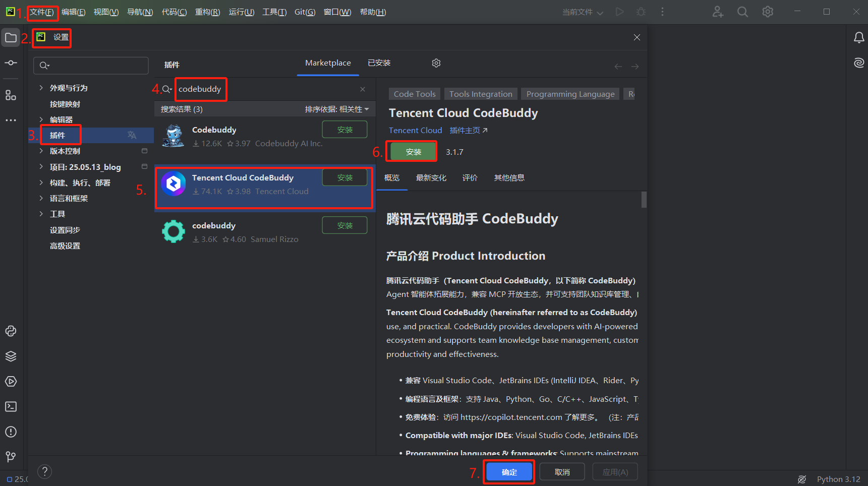Screen dimensions: 868x486
Task: Open Code With Me user icon
Action: coord(718,12)
